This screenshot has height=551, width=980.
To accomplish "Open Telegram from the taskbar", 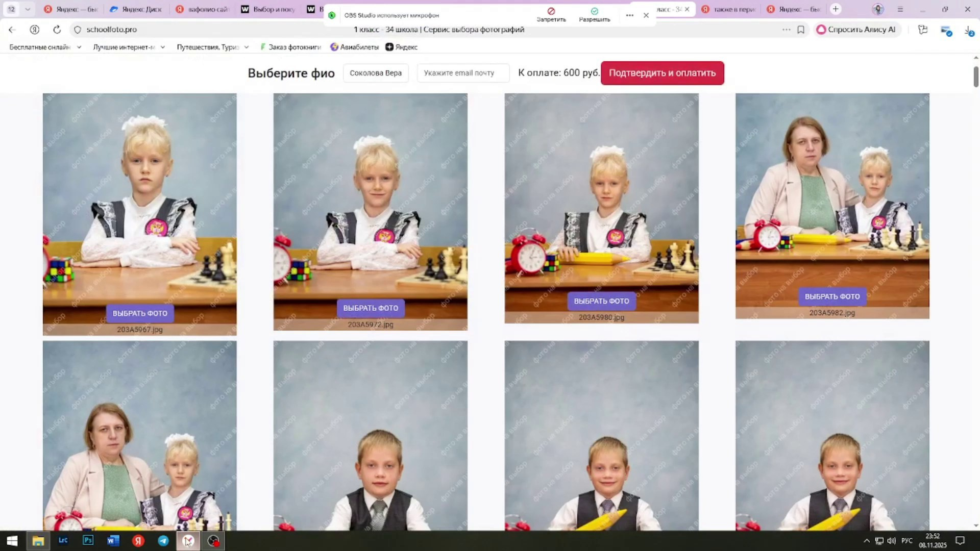I will coord(163,541).
